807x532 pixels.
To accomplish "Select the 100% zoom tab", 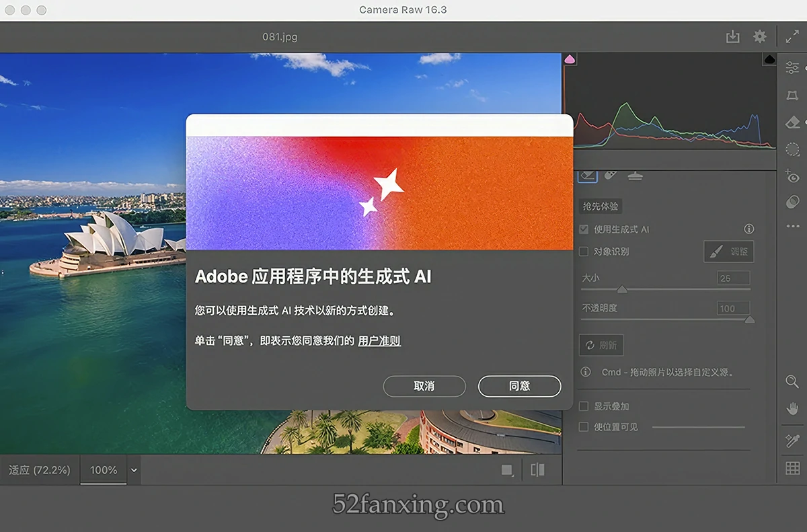I will click(x=104, y=470).
